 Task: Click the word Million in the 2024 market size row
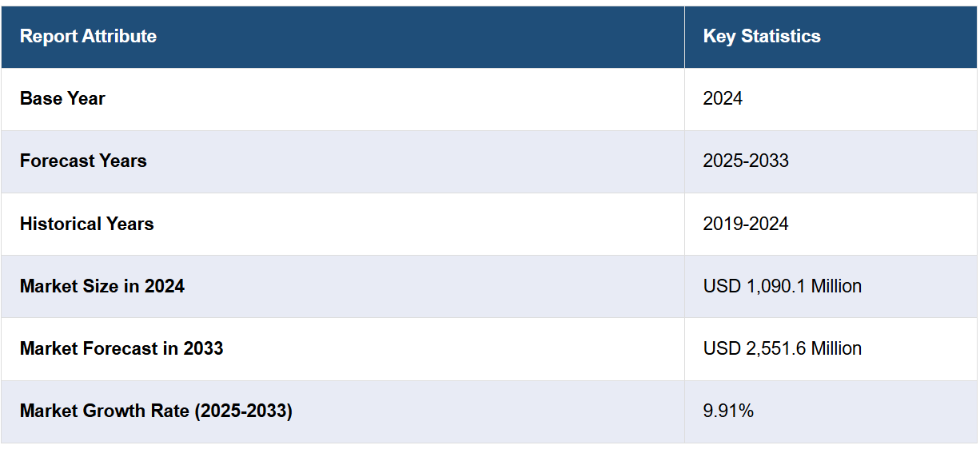[x=836, y=286]
